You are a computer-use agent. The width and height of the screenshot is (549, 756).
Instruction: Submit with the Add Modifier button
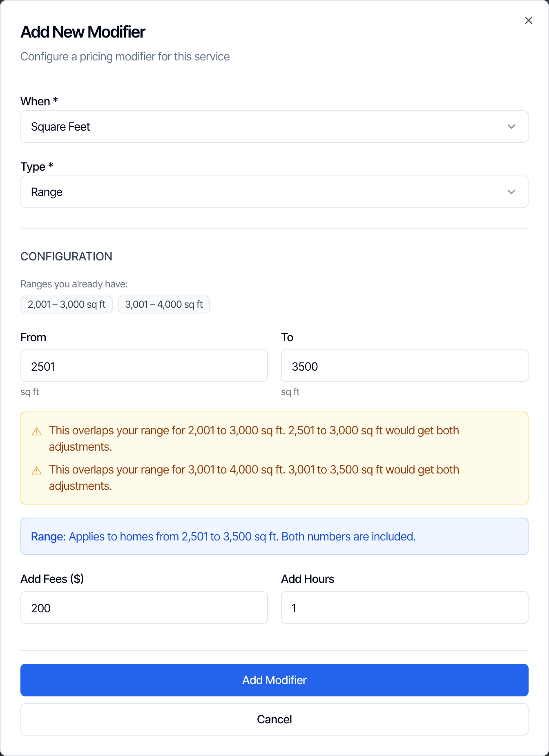tap(274, 680)
